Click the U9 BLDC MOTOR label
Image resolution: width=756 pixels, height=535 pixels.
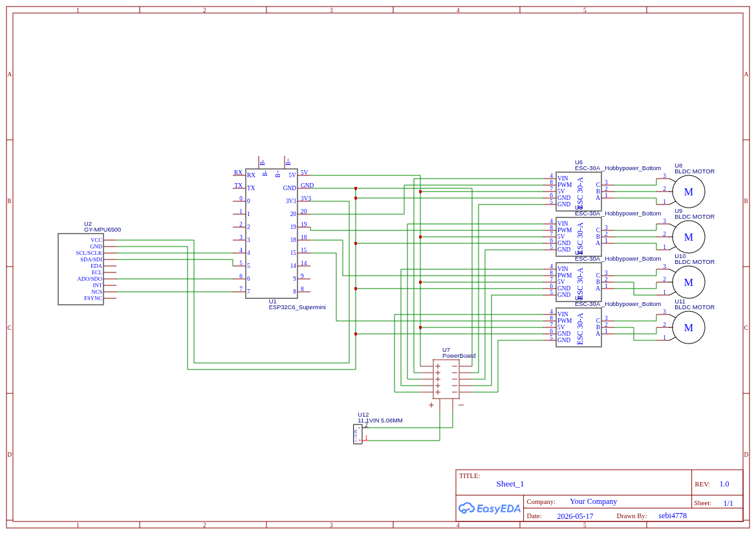695,217
